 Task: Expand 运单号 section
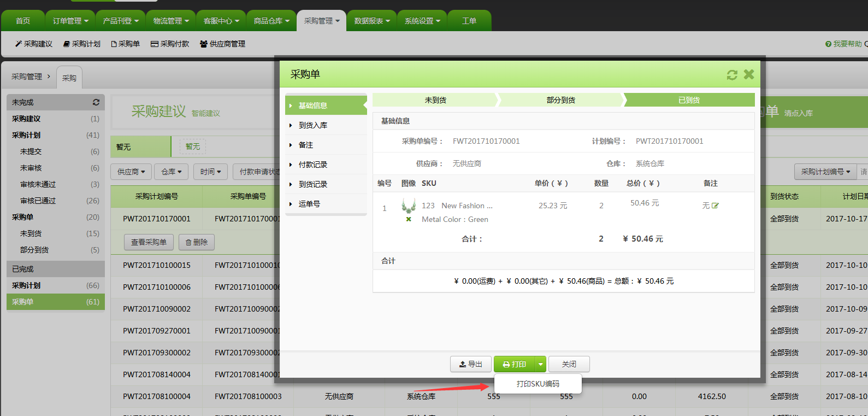pos(326,204)
